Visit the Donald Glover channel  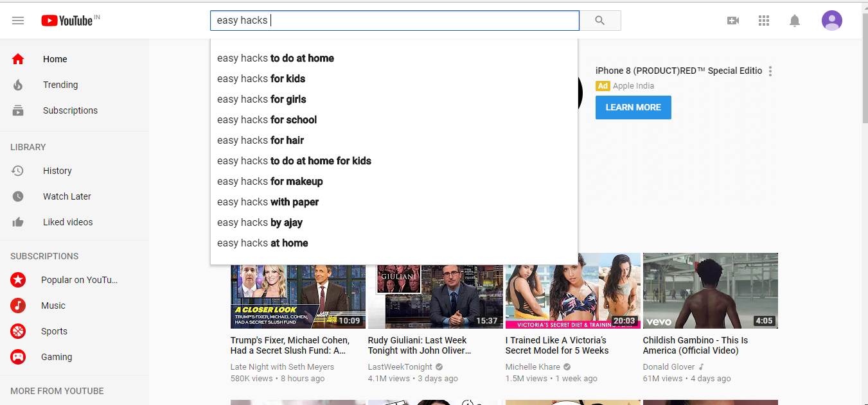point(669,367)
